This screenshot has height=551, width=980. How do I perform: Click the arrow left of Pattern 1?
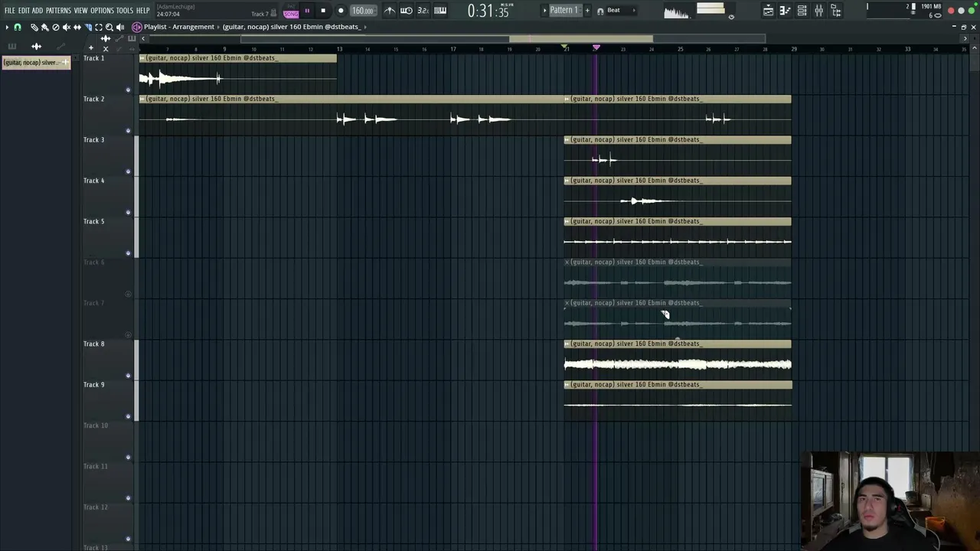tap(544, 10)
